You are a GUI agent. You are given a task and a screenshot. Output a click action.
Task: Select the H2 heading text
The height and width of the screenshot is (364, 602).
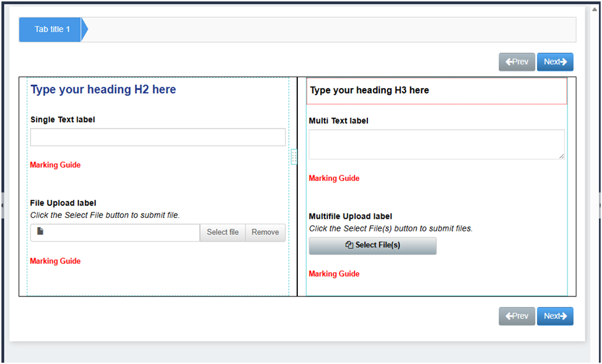103,90
